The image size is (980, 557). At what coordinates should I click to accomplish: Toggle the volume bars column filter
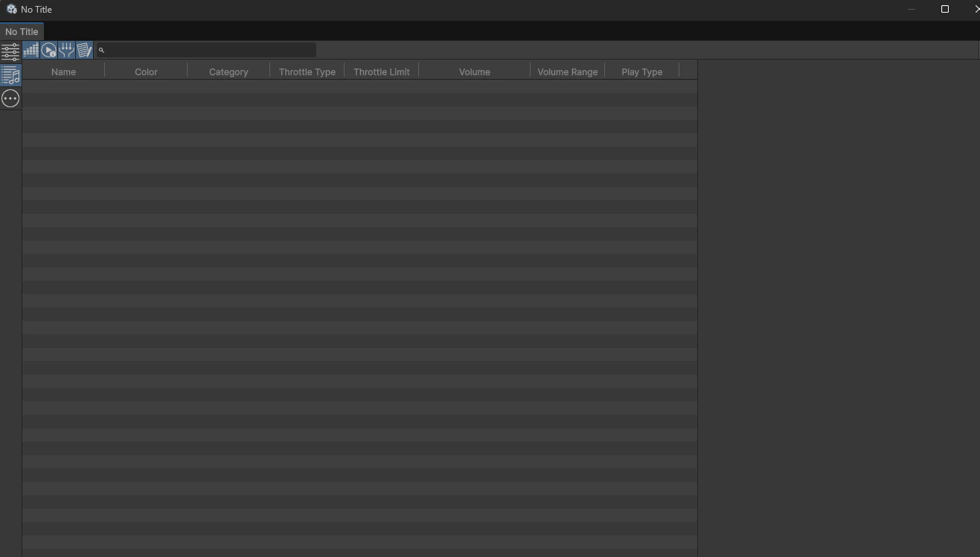31,50
